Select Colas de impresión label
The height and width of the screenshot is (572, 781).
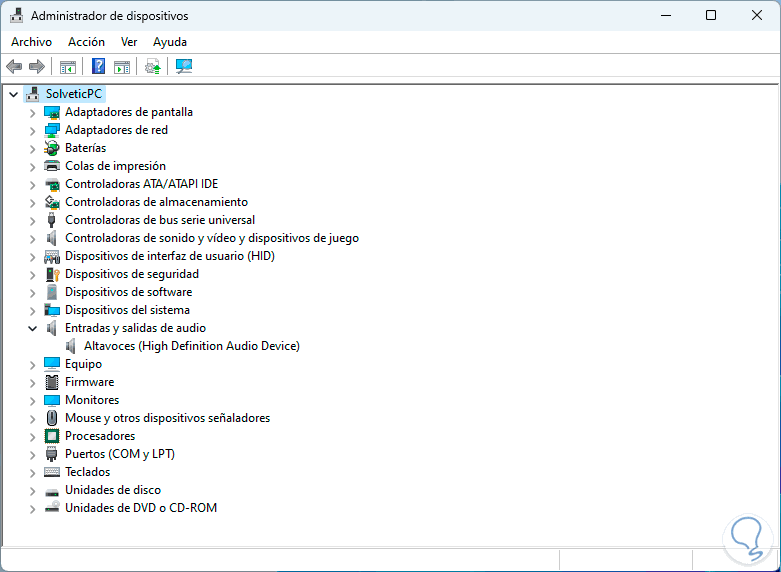coord(116,165)
